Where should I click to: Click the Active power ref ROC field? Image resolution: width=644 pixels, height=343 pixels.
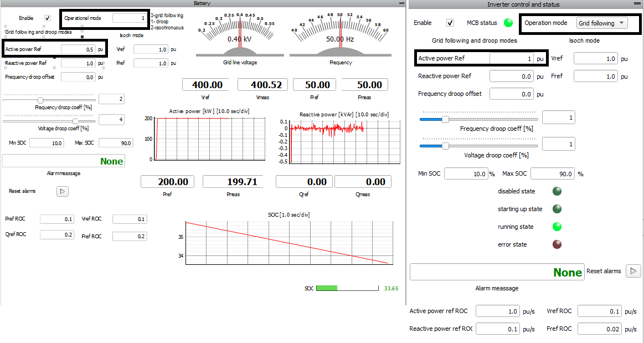[x=498, y=311]
